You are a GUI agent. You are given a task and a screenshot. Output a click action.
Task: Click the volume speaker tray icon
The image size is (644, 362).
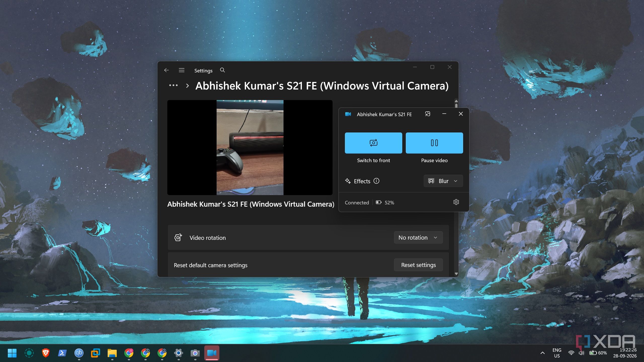click(x=581, y=353)
